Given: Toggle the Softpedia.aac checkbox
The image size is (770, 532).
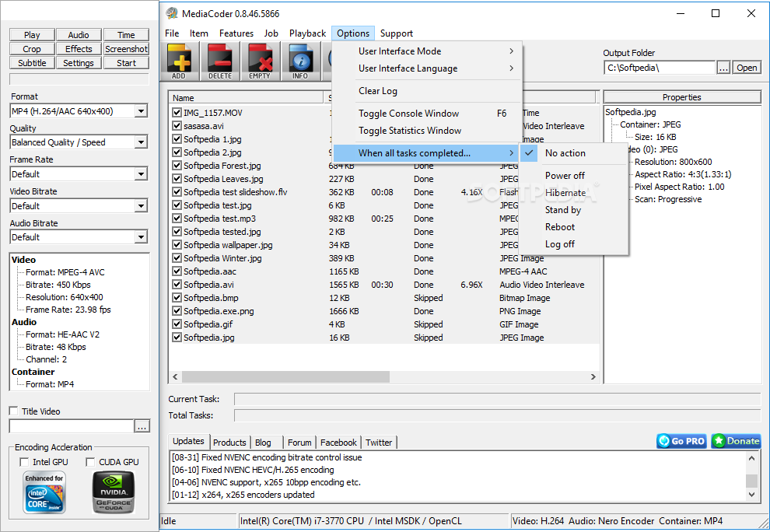Looking at the screenshot, I should coord(177,271).
